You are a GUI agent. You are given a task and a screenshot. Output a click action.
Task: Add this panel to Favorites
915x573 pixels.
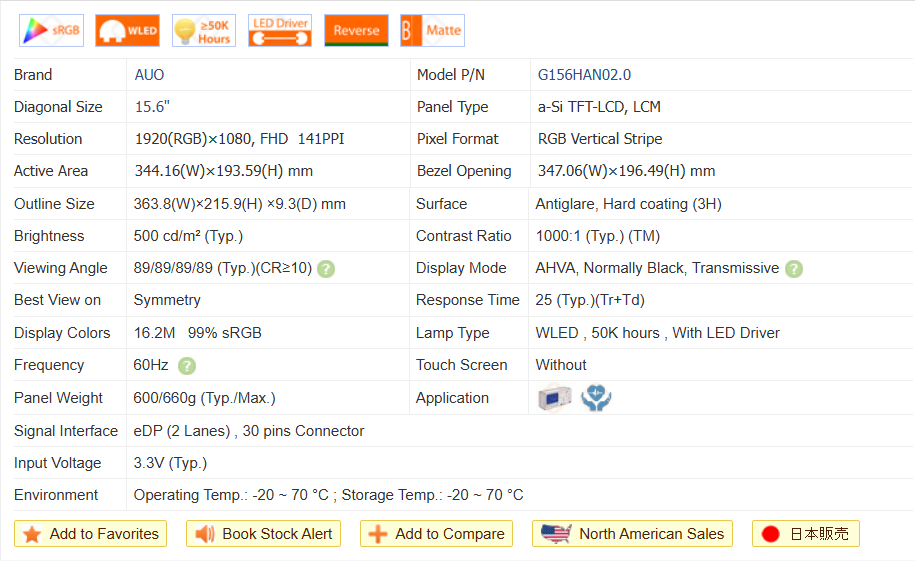tap(91, 534)
